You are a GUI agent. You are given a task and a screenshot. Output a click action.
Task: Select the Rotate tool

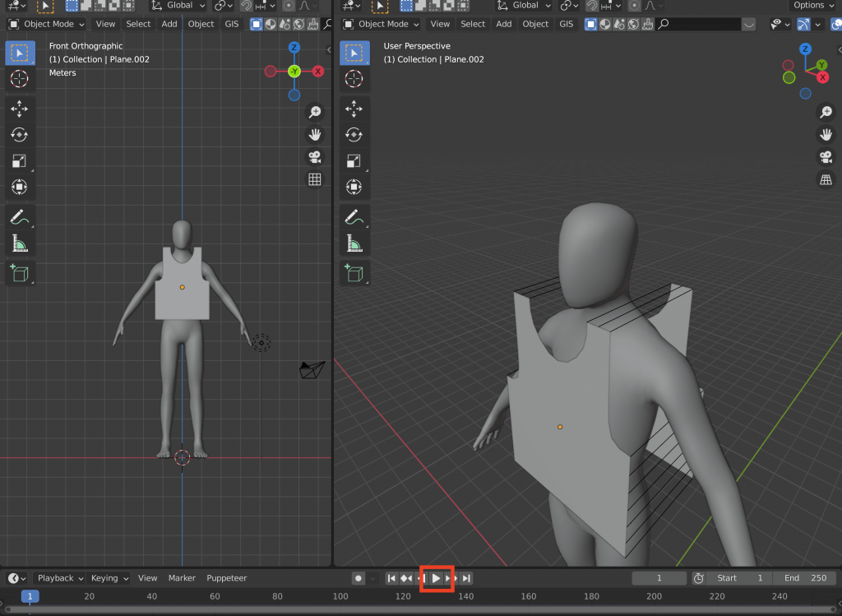tap(20, 134)
